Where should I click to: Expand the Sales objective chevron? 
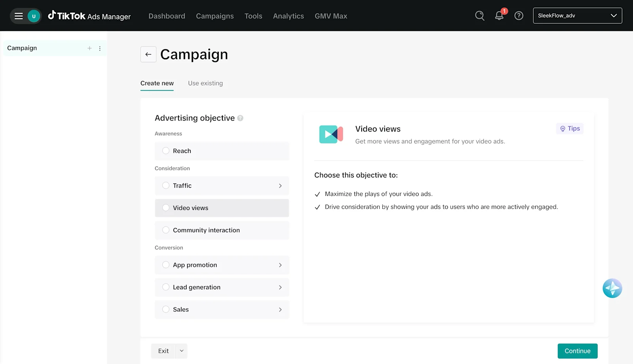(x=280, y=309)
